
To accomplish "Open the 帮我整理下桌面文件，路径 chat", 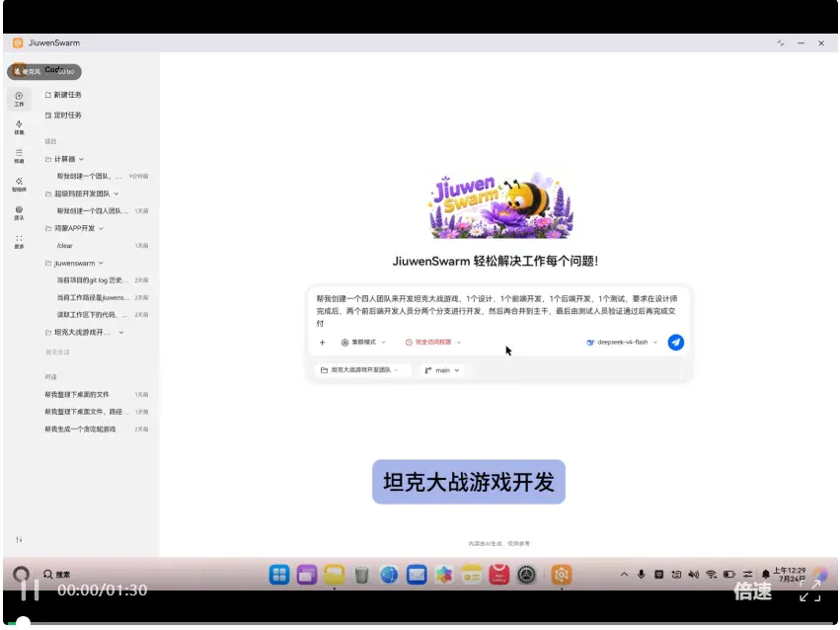I will tap(97, 412).
